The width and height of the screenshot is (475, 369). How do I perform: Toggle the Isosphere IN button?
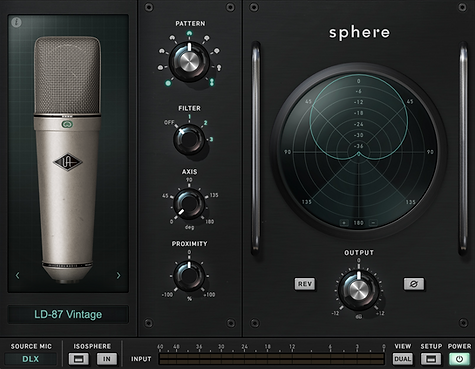coord(107,359)
